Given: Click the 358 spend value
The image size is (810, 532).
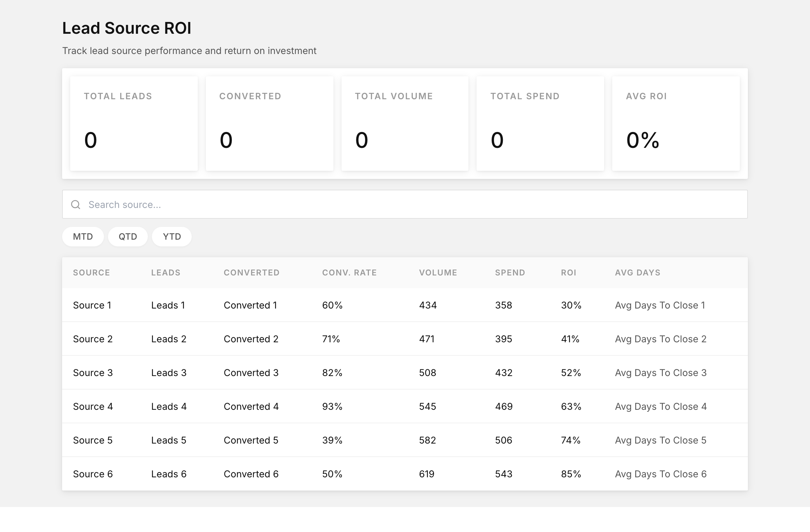Looking at the screenshot, I should 504,305.
